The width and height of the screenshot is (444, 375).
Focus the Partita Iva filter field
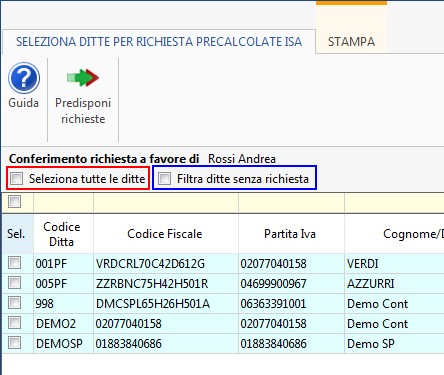291,202
